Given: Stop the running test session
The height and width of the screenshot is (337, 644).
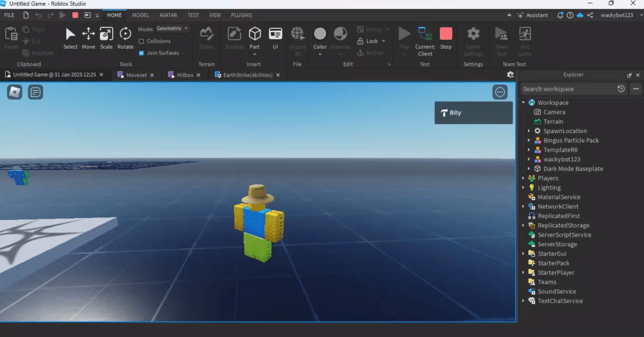Looking at the screenshot, I should coord(446,38).
